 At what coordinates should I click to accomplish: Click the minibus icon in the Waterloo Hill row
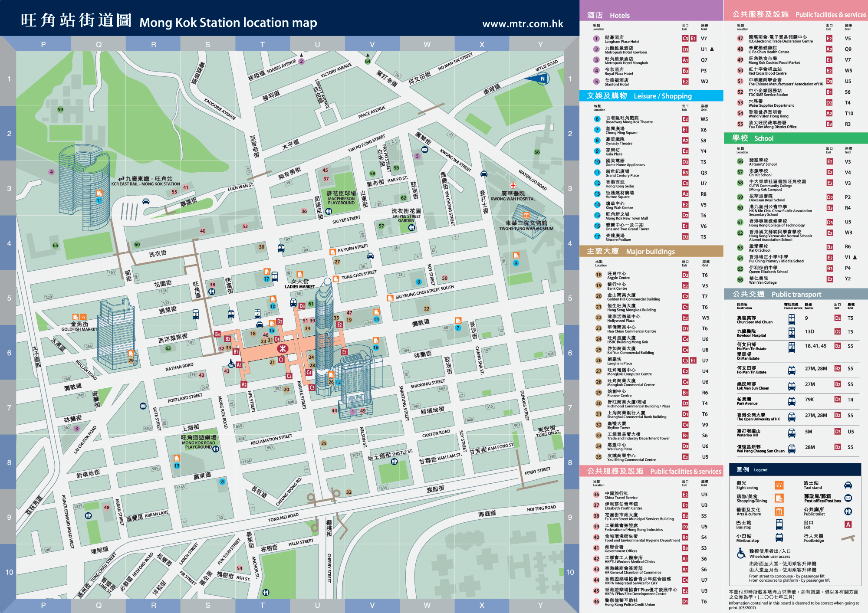click(x=792, y=433)
